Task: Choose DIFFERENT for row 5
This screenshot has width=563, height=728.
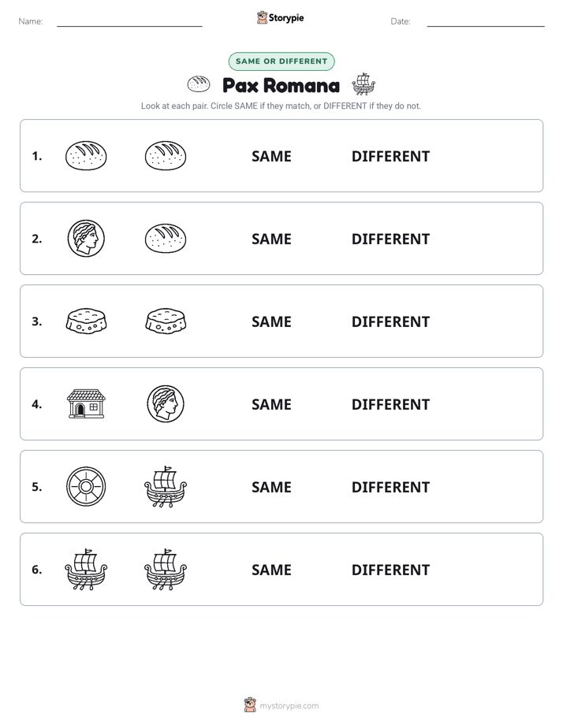Action: [x=390, y=487]
